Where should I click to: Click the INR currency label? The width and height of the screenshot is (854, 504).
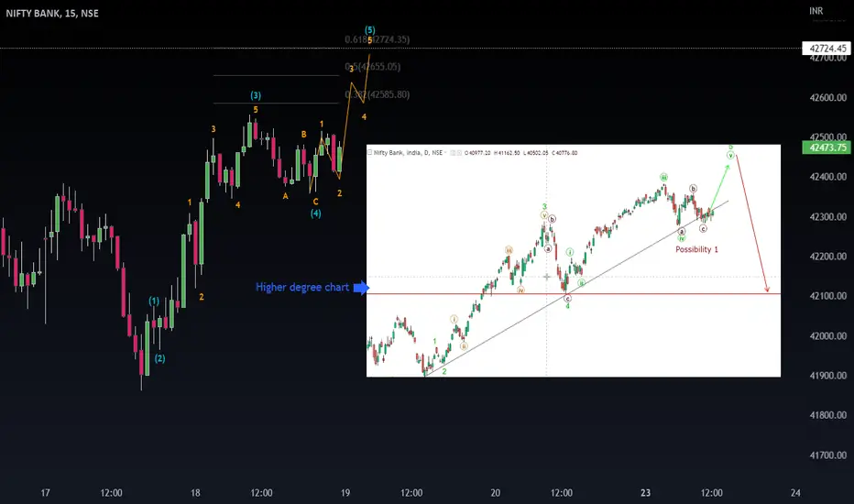816,11
